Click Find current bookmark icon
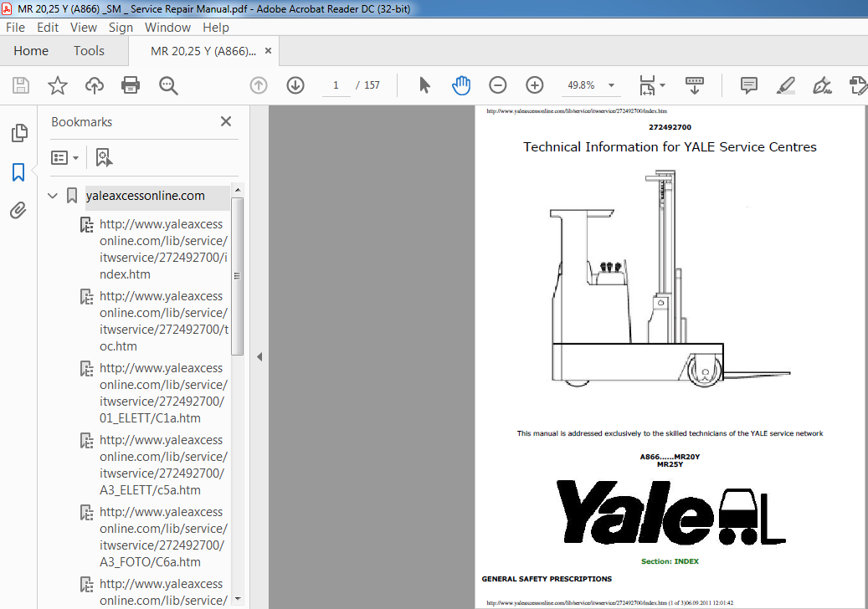 (104, 157)
